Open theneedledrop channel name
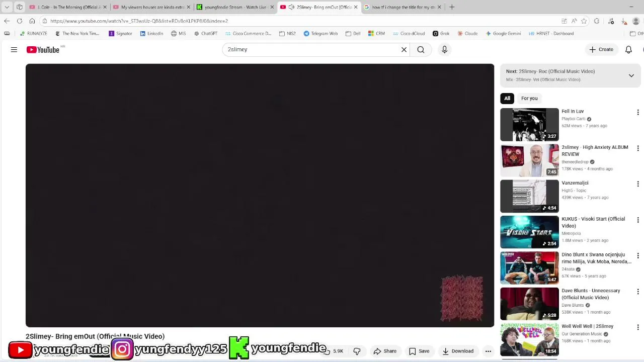This screenshot has width=644, height=362. 575,162
